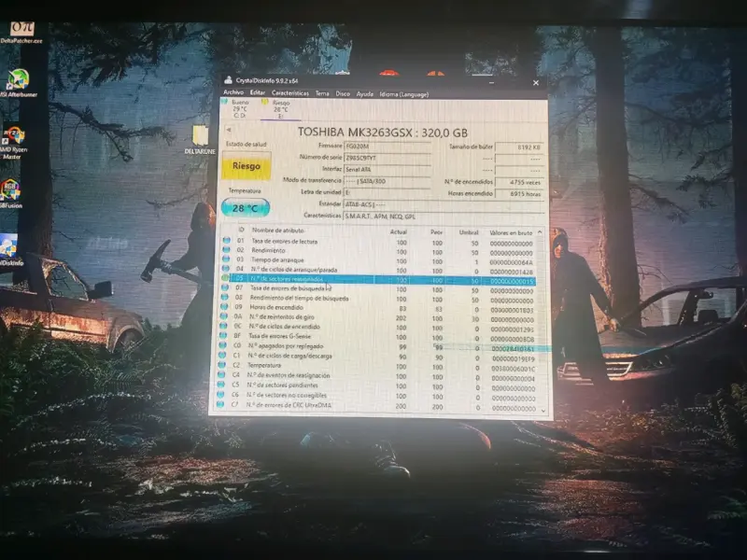The height and width of the screenshot is (560, 747).
Task: Click status icon for attribute C6 sectores no corregibles
Action: click(220, 394)
